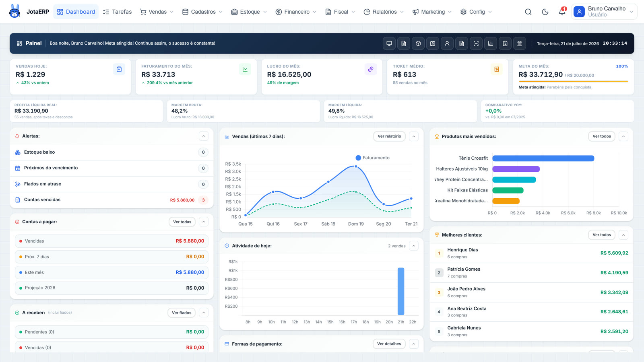644x362 pixels.
Task: Click the trophy icon beside Produtos mais vendidos
Action: click(x=437, y=137)
